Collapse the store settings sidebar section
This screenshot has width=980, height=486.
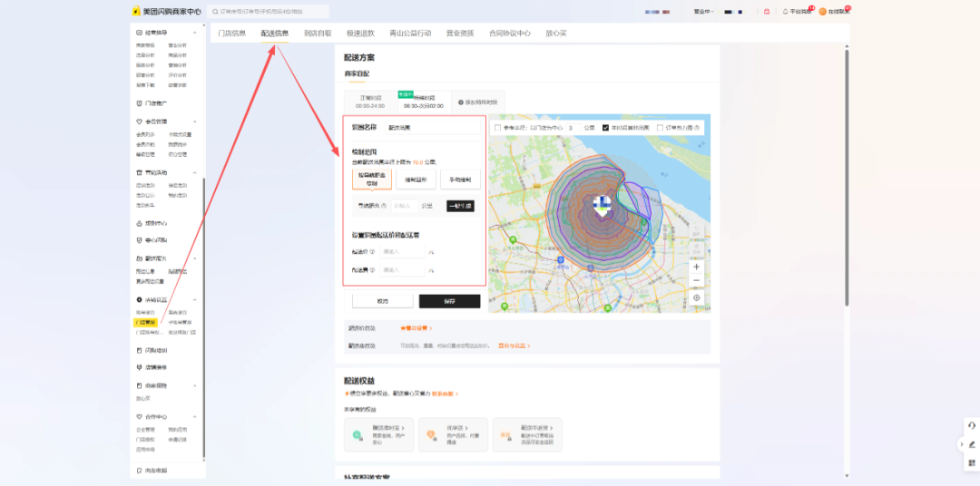tap(194, 300)
